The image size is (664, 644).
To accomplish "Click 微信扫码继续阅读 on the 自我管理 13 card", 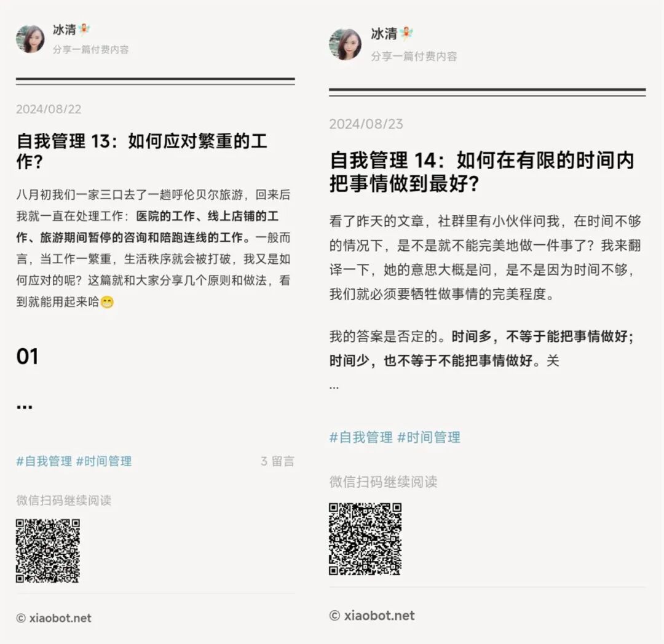I will (x=64, y=500).
